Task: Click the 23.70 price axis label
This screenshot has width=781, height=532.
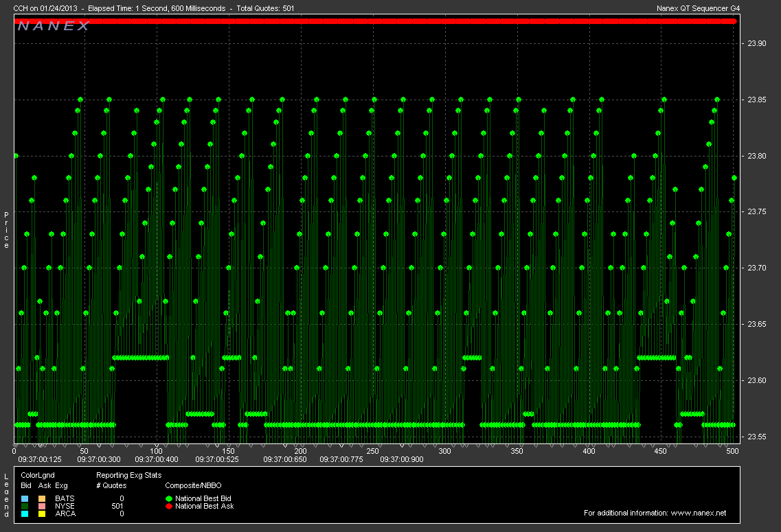Action: coord(757,268)
